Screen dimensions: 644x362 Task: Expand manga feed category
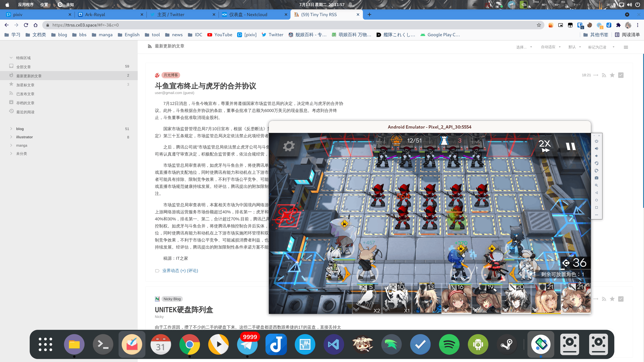pyautogui.click(x=11, y=145)
